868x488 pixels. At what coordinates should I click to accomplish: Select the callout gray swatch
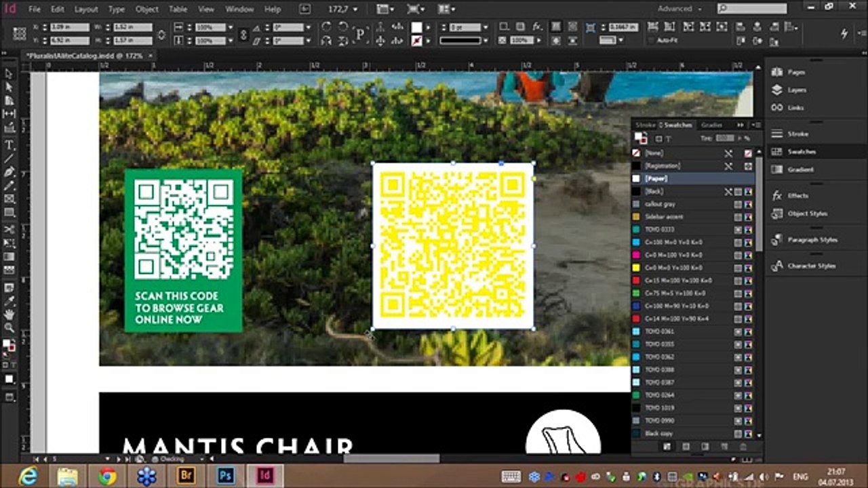click(693, 204)
